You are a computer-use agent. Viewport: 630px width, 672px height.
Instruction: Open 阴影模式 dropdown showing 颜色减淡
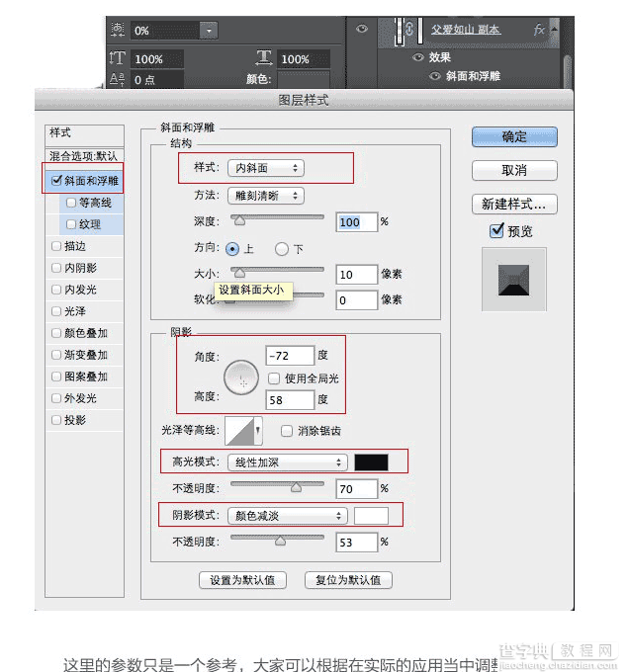[x=288, y=516]
